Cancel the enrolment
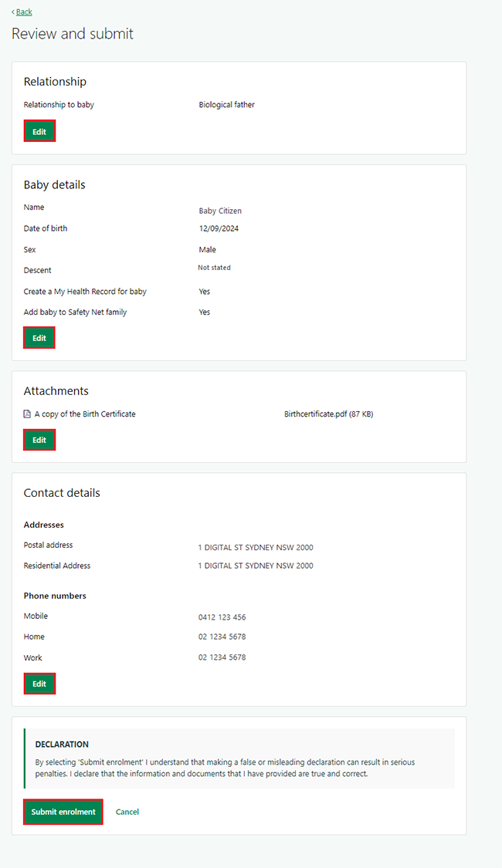The height and width of the screenshot is (868, 502). tap(127, 812)
